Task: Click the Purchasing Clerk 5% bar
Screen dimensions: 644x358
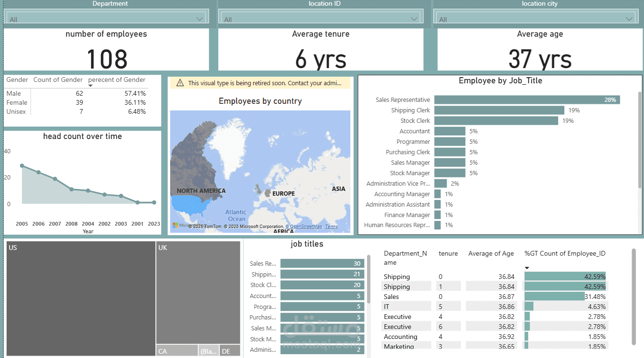Action: click(x=450, y=152)
